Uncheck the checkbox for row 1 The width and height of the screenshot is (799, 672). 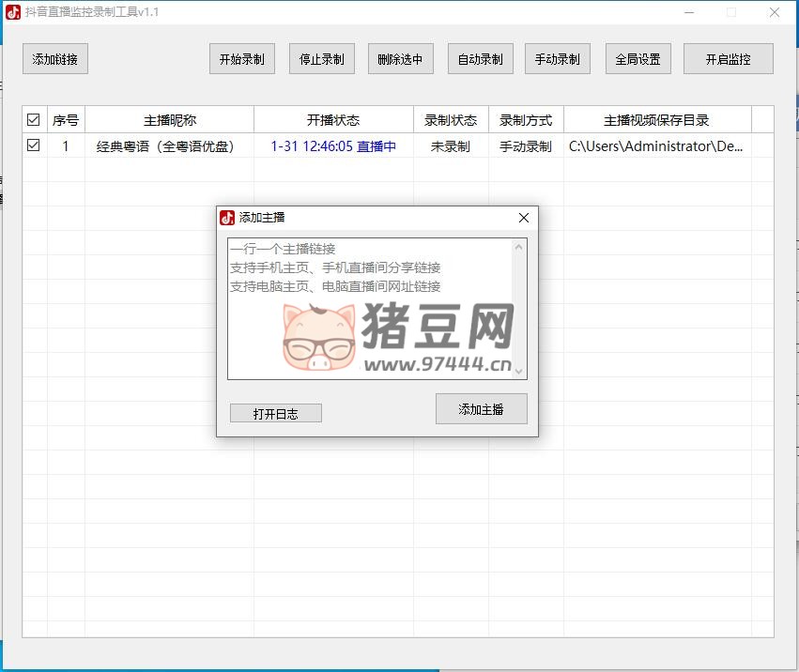point(34,145)
